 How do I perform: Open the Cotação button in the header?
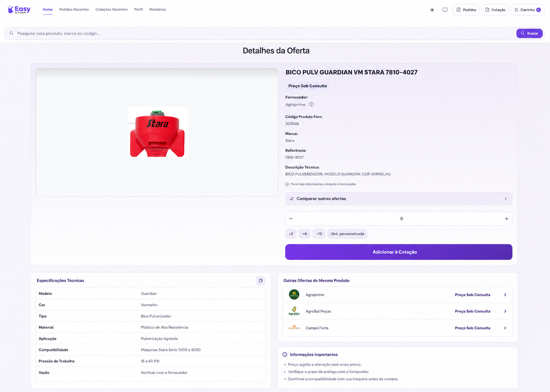pyautogui.click(x=495, y=10)
